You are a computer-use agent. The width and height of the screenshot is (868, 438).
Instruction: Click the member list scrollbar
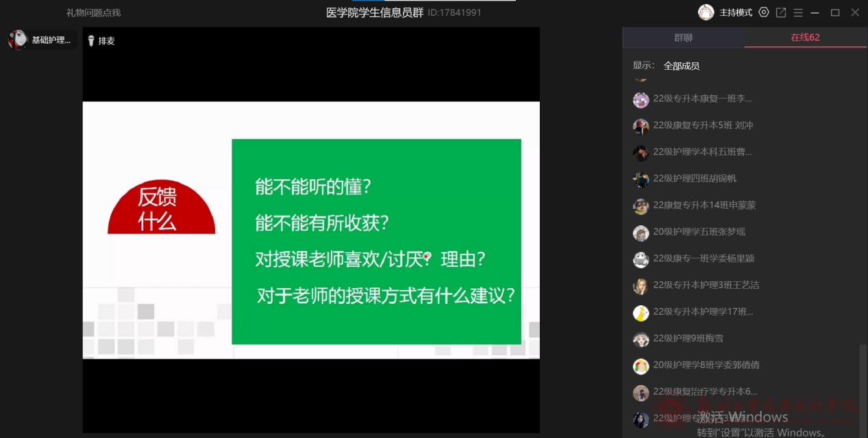pyautogui.click(x=863, y=383)
